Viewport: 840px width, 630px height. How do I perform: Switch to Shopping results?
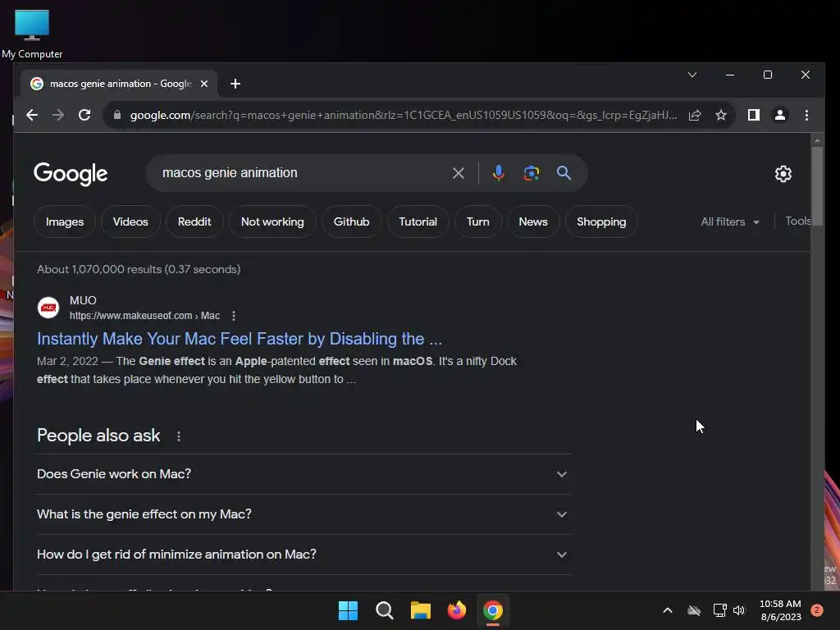point(601,221)
